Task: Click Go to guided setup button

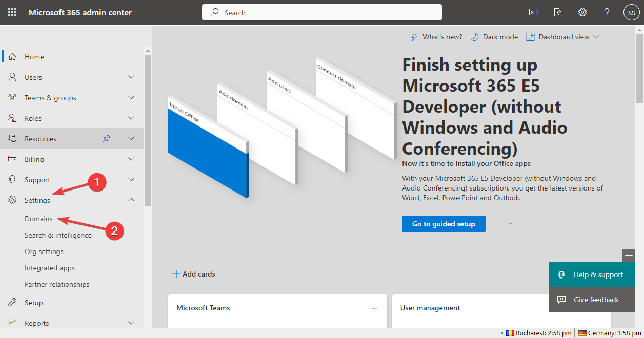Action: 444,224
